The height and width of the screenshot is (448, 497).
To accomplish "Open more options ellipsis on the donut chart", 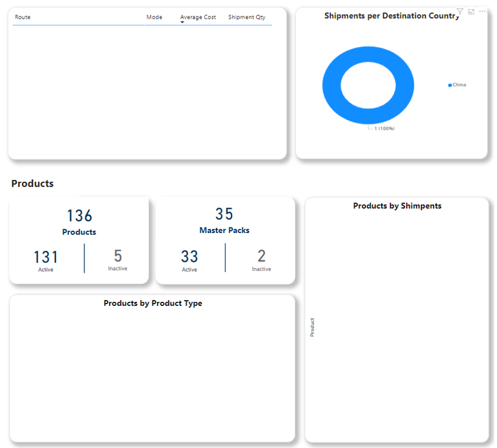I will pos(482,11).
